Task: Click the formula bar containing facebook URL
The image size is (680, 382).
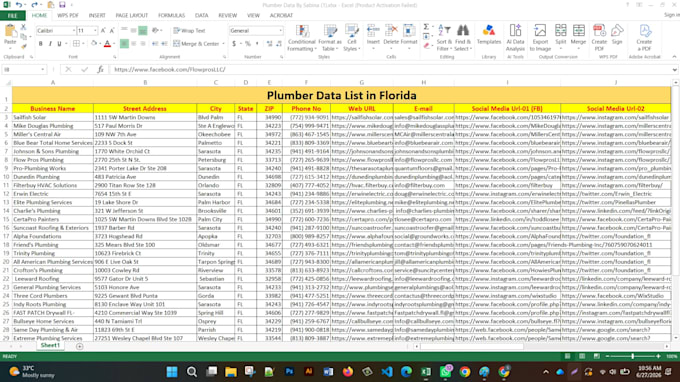Action: click(390, 69)
